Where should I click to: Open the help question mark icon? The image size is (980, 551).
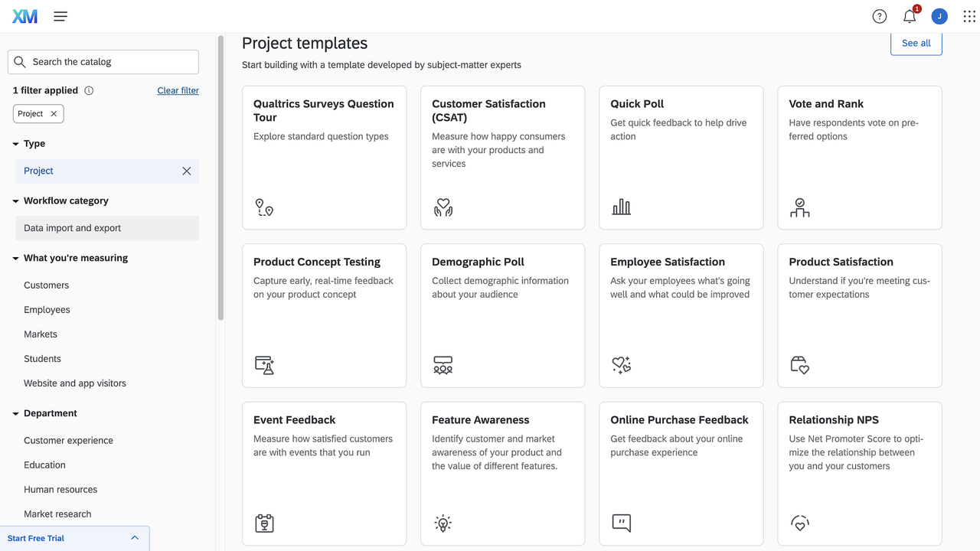[880, 16]
